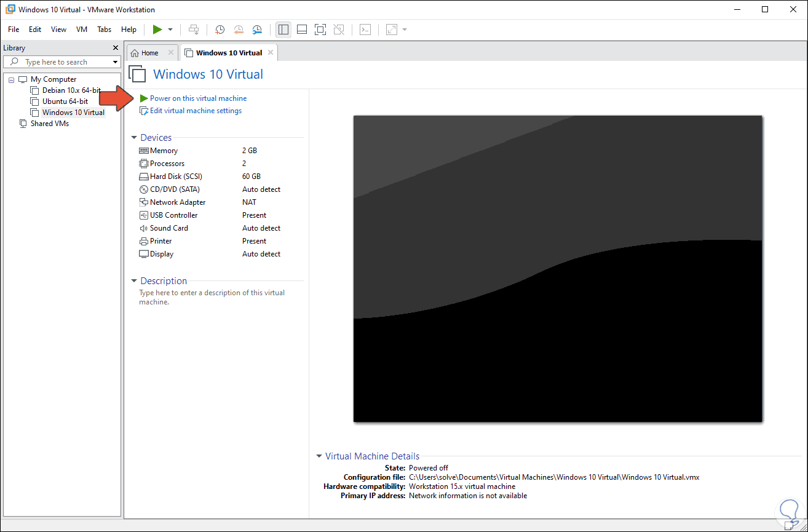
Task: Click the library search field
Action: click(61, 62)
